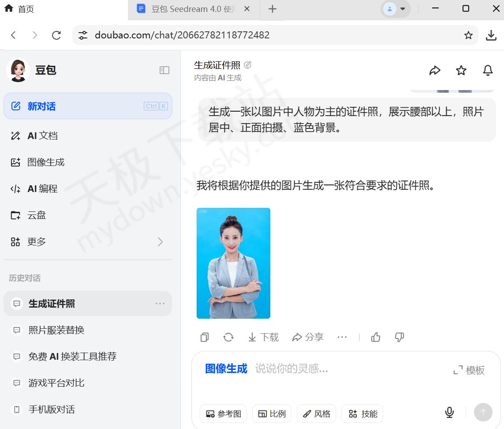The height and width of the screenshot is (429, 504).
Task: Open the 比例 ratio selector
Action: (x=272, y=414)
